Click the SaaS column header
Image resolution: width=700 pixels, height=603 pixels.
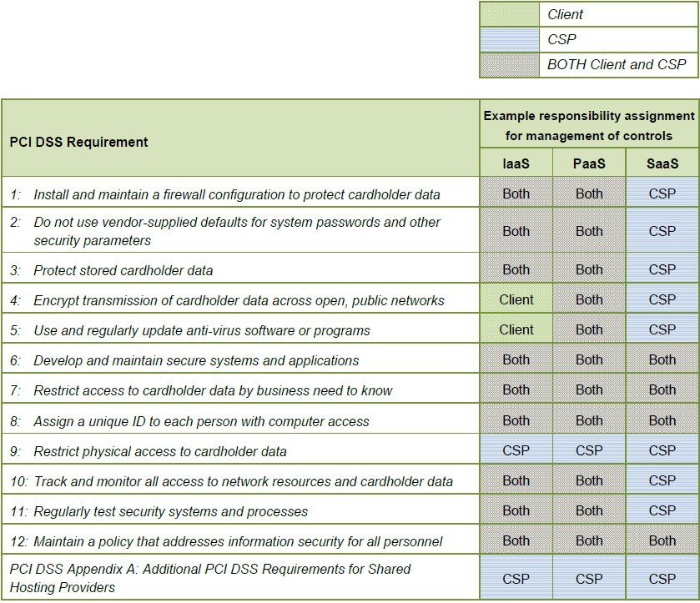[662, 163]
